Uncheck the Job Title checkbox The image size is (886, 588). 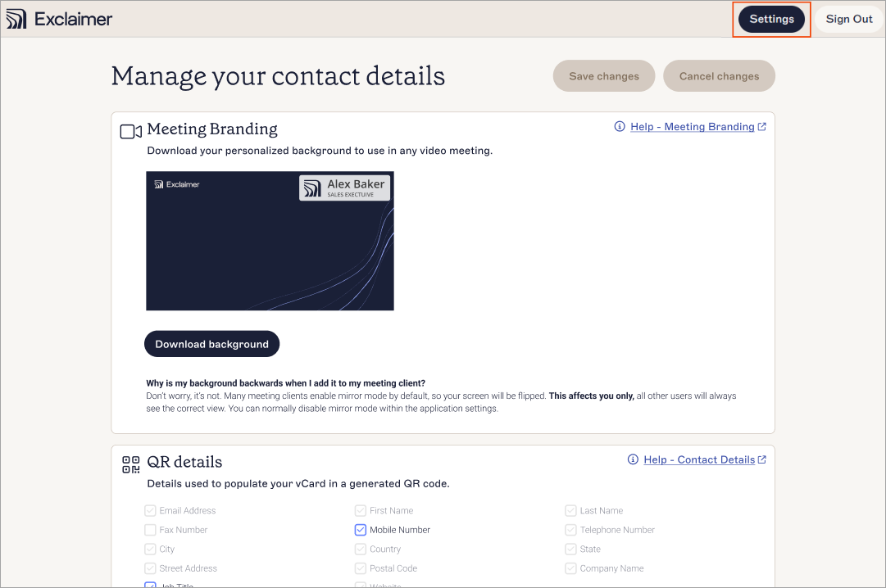(150, 585)
